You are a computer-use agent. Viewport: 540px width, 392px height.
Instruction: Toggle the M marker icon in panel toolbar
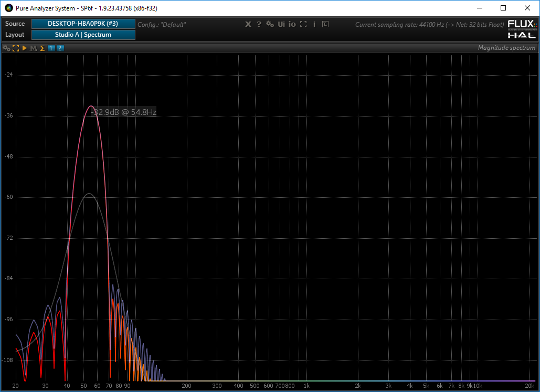coord(33,48)
